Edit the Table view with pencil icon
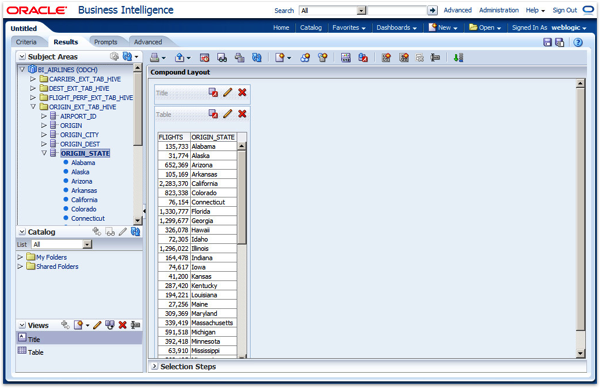 (227, 114)
